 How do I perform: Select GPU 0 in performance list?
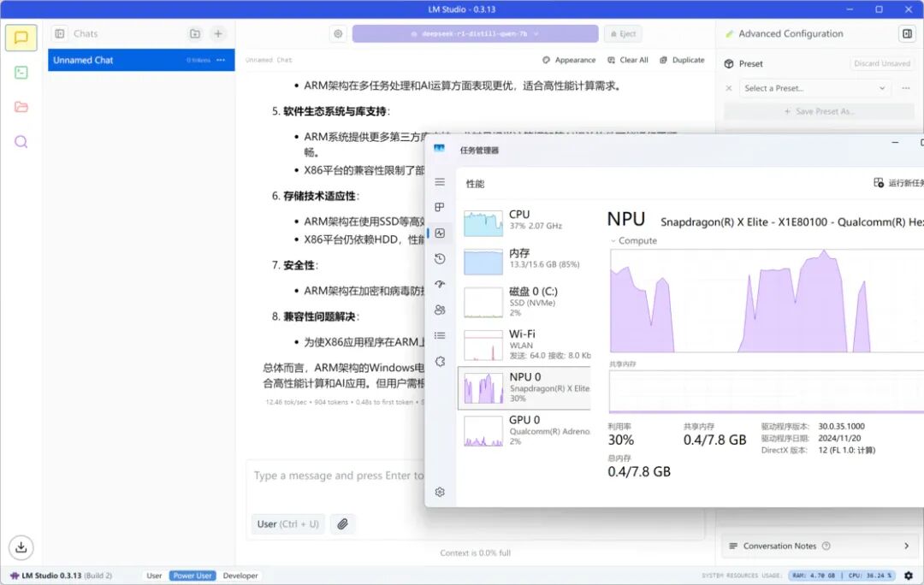pyautogui.click(x=524, y=431)
